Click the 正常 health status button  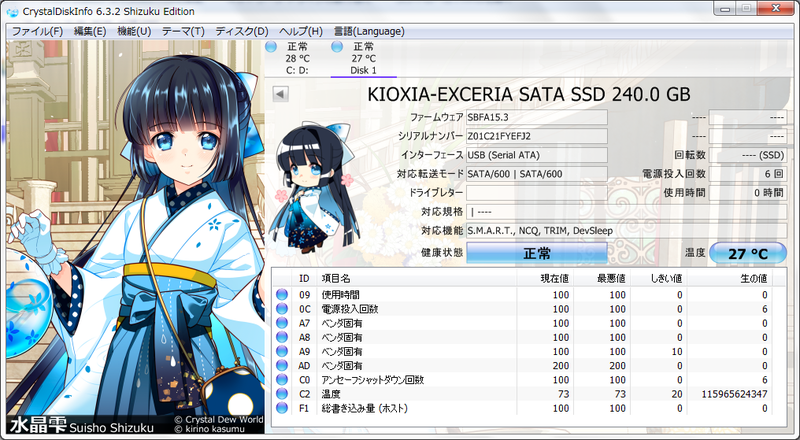click(x=537, y=253)
